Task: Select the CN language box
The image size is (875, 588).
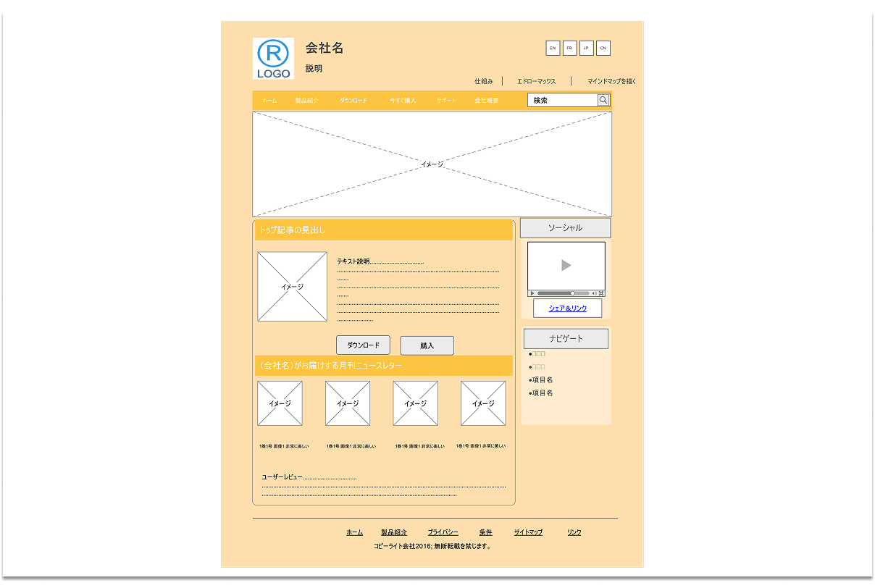Action: pos(603,49)
